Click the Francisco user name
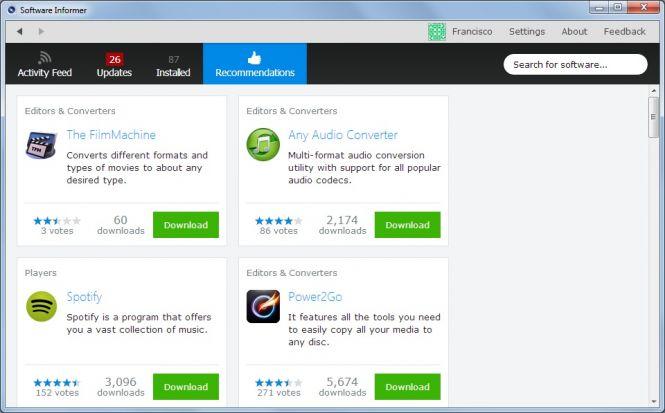Image resolution: width=665 pixels, height=413 pixels. point(472,31)
